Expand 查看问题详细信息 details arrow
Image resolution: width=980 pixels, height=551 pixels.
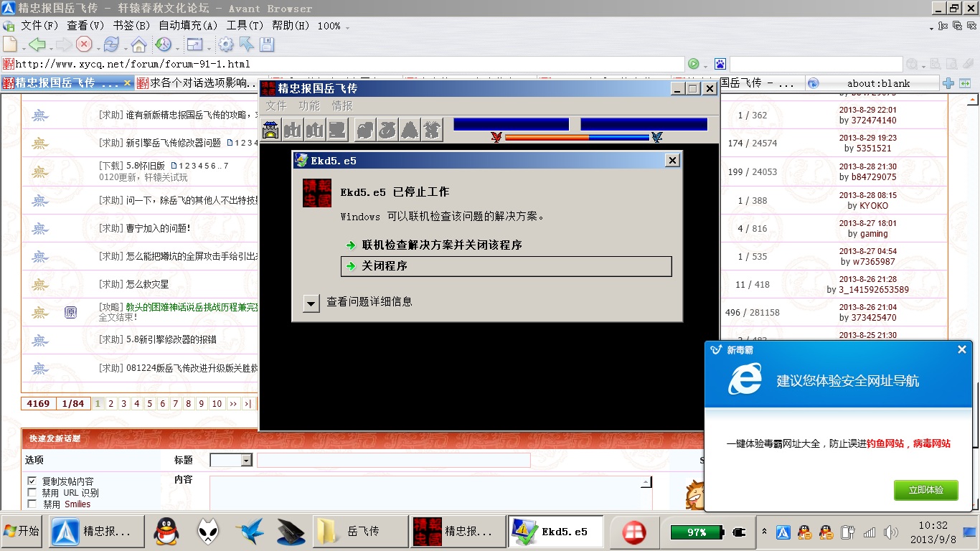point(311,303)
